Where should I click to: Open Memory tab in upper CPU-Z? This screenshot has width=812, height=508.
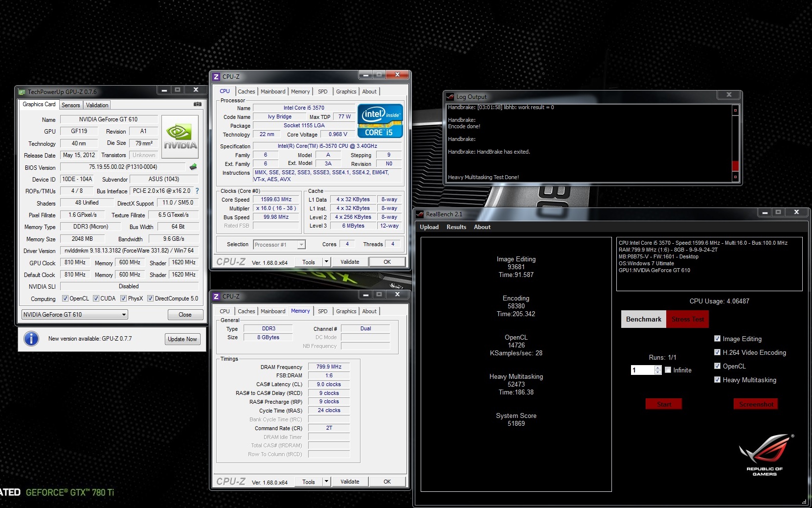(300, 92)
